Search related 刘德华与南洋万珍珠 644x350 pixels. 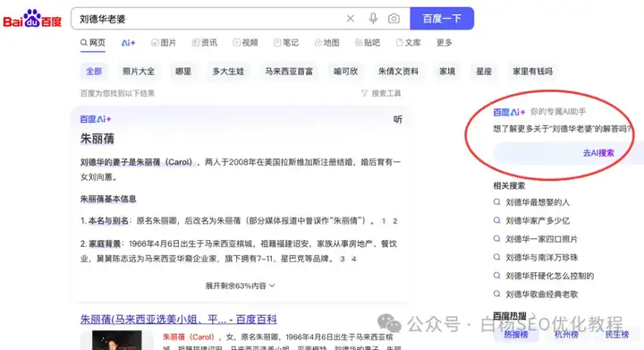[x=542, y=258]
